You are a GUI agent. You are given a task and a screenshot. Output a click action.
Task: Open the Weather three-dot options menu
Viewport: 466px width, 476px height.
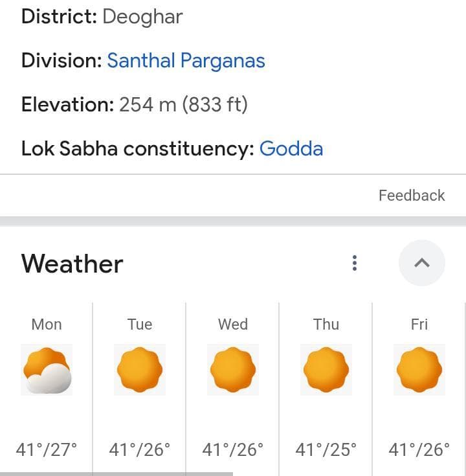(354, 263)
